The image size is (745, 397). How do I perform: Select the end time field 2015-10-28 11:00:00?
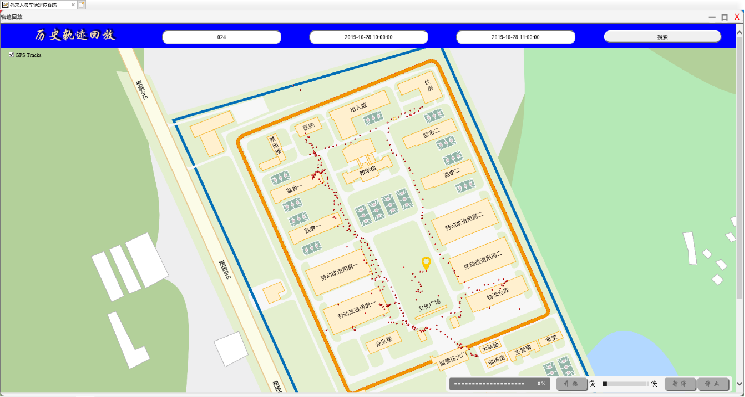coord(516,37)
